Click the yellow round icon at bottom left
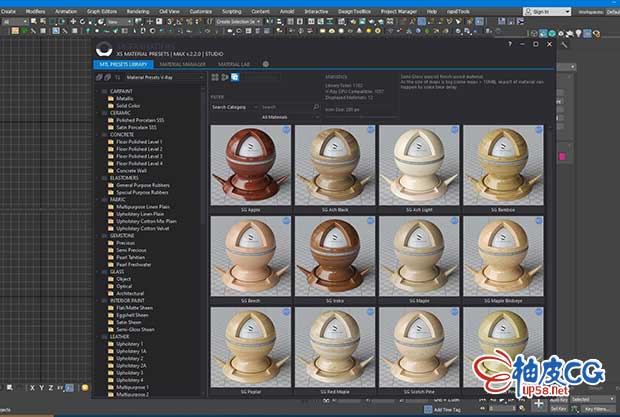 coord(85,387)
